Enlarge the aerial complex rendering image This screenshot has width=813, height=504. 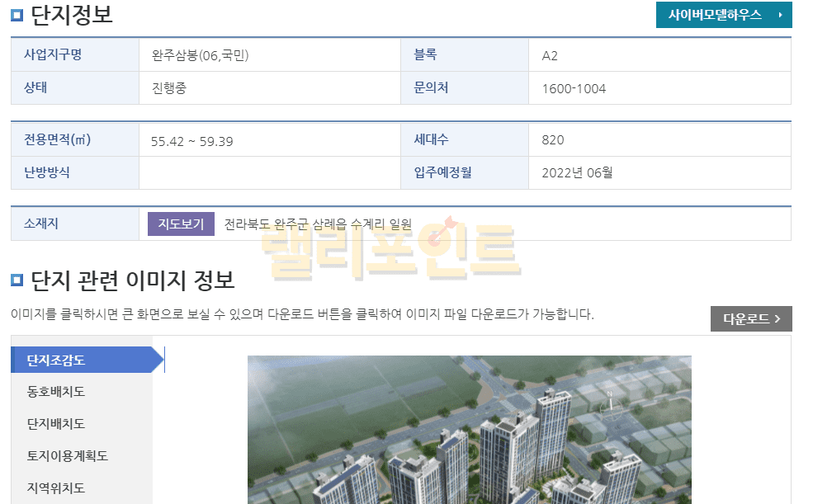469,429
